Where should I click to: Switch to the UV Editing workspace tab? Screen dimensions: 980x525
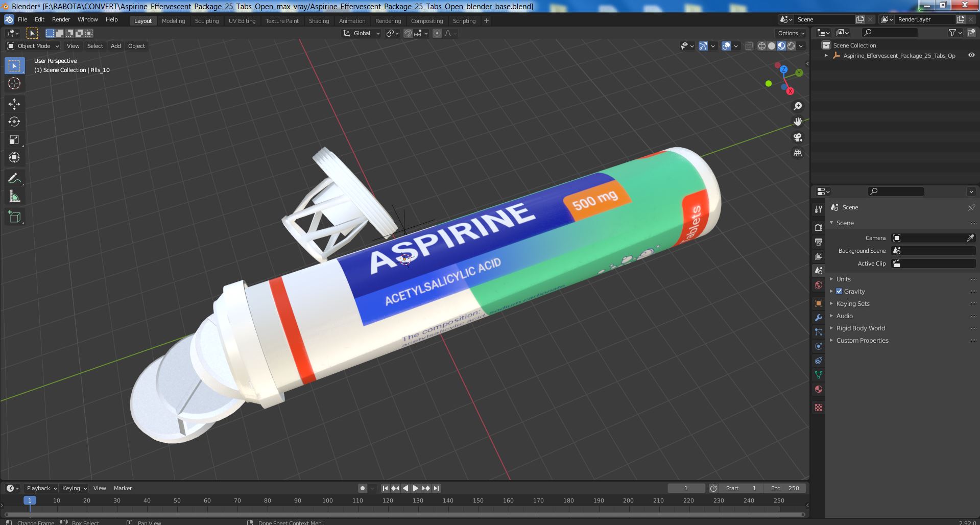[242, 21]
